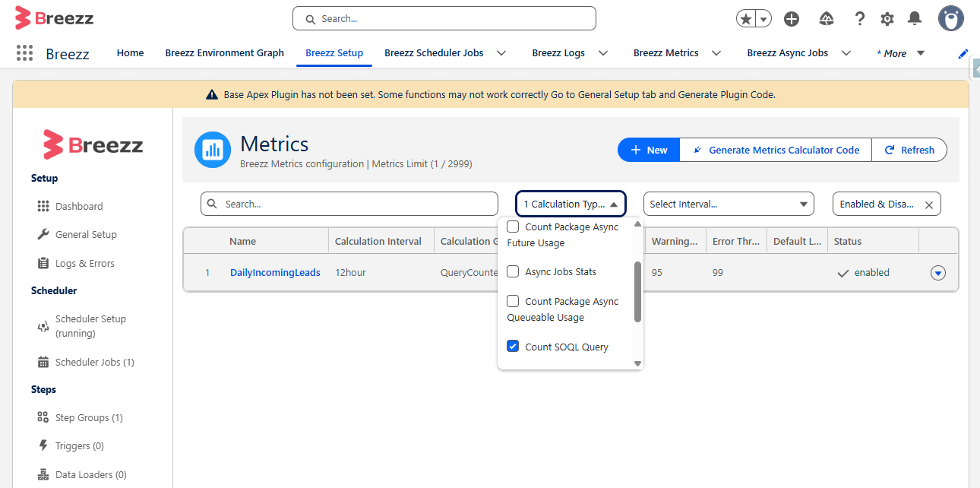Uncheck the Count SOQL Query option
Image resolution: width=980 pixels, height=488 pixels.
513,347
